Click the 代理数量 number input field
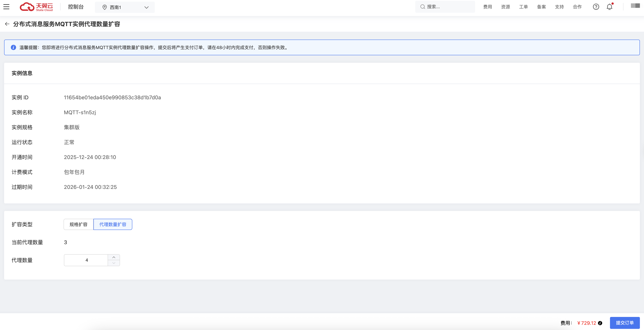Screen dimensions: 644x330 click(x=86, y=260)
